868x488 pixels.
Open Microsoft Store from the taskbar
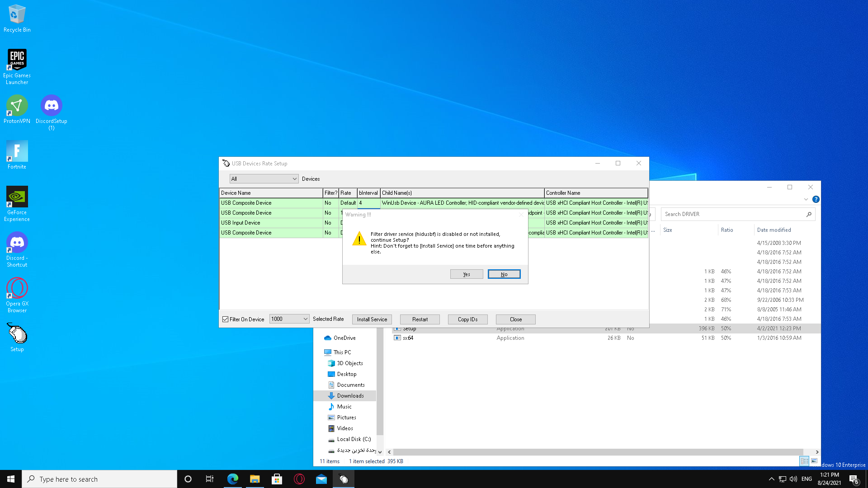[277, 479]
